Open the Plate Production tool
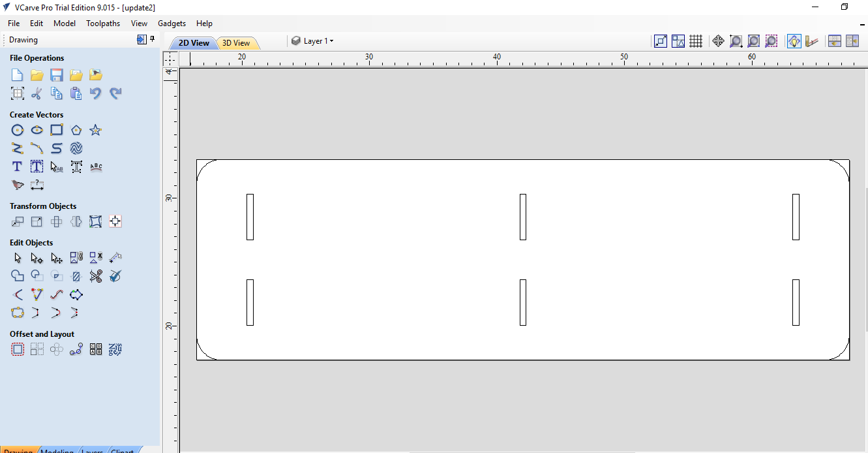Screen dimensions: 868x453 click(x=115, y=349)
